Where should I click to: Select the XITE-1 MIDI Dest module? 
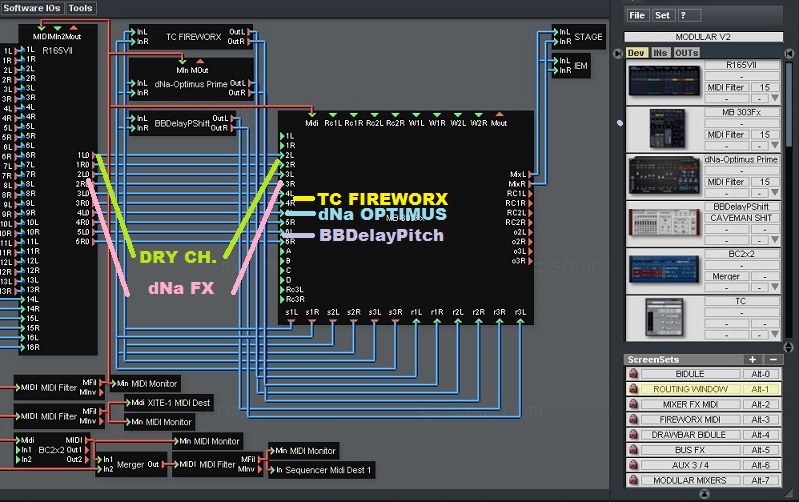[169, 403]
